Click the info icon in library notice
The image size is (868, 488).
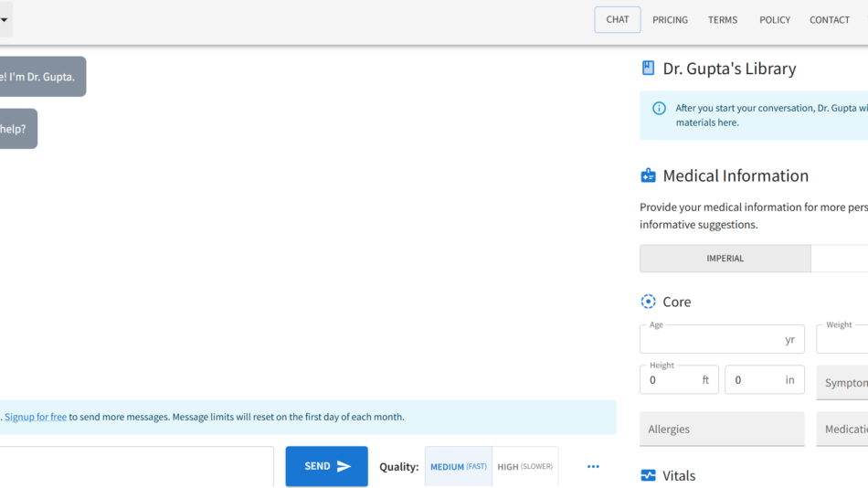point(659,108)
